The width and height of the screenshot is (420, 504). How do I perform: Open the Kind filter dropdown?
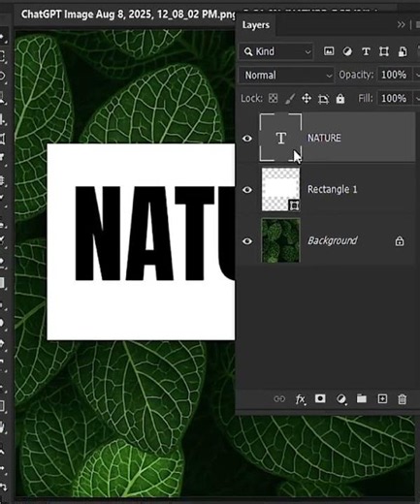point(276,51)
